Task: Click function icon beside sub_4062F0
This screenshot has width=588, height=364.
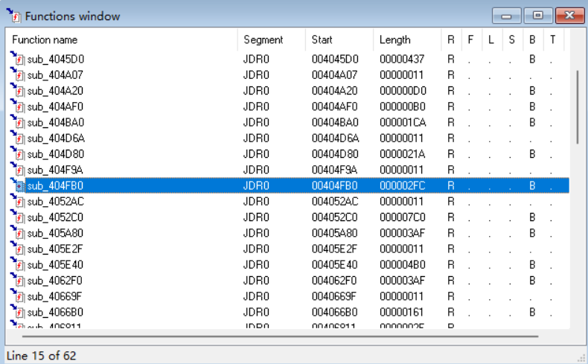Action: click(17, 280)
